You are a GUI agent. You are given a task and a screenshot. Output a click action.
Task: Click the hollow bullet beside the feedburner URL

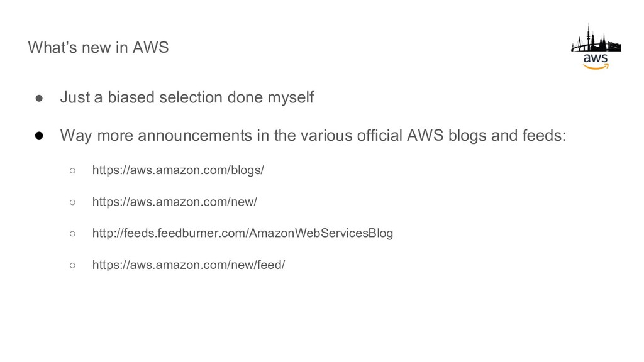[x=73, y=234]
